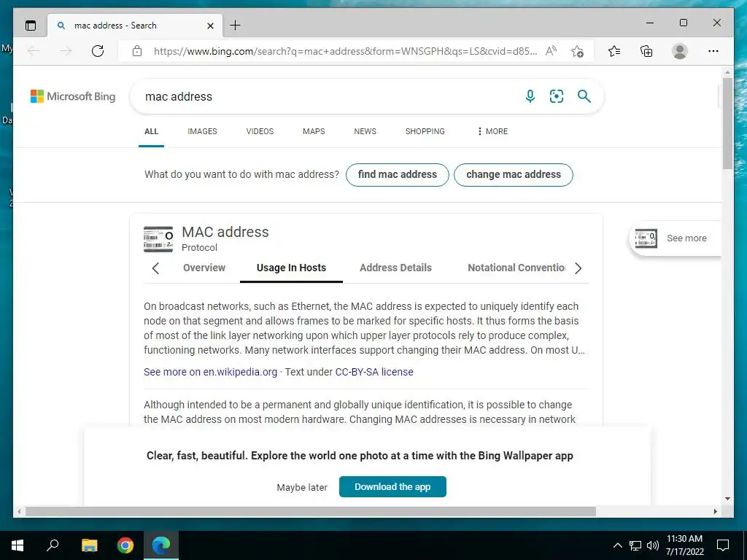Image resolution: width=747 pixels, height=560 pixels.
Task: Close the mac address Search tab
Action: pyautogui.click(x=210, y=26)
